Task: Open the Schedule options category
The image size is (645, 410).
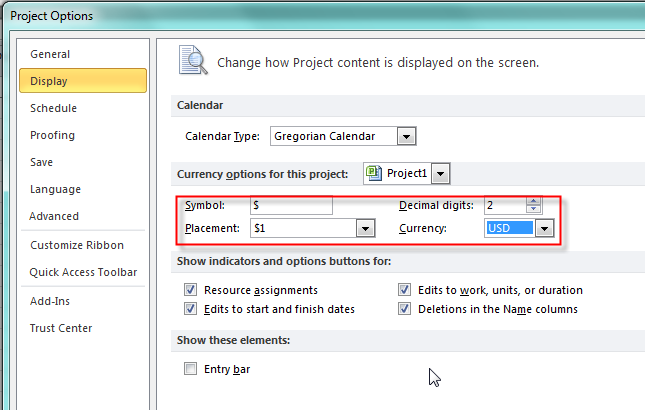Action: click(x=53, y=108)
